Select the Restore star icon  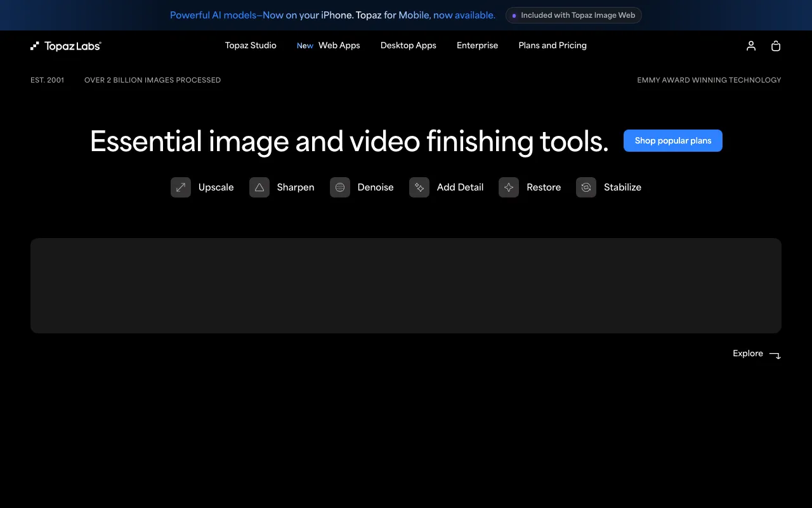(x=509, y=187)
